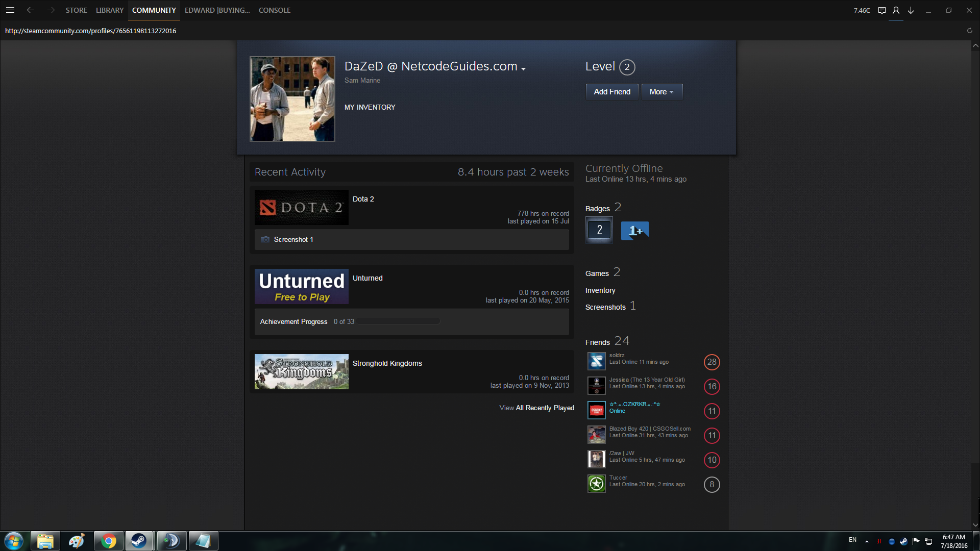Click the Level 2 badge icon
The height and width of the screenshot is (551, 980).
coord(599,230)
